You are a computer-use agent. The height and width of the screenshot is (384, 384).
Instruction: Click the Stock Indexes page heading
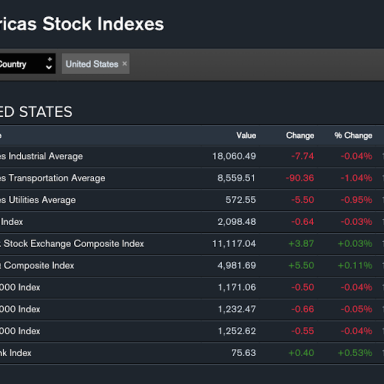click(x=82, y=24)
